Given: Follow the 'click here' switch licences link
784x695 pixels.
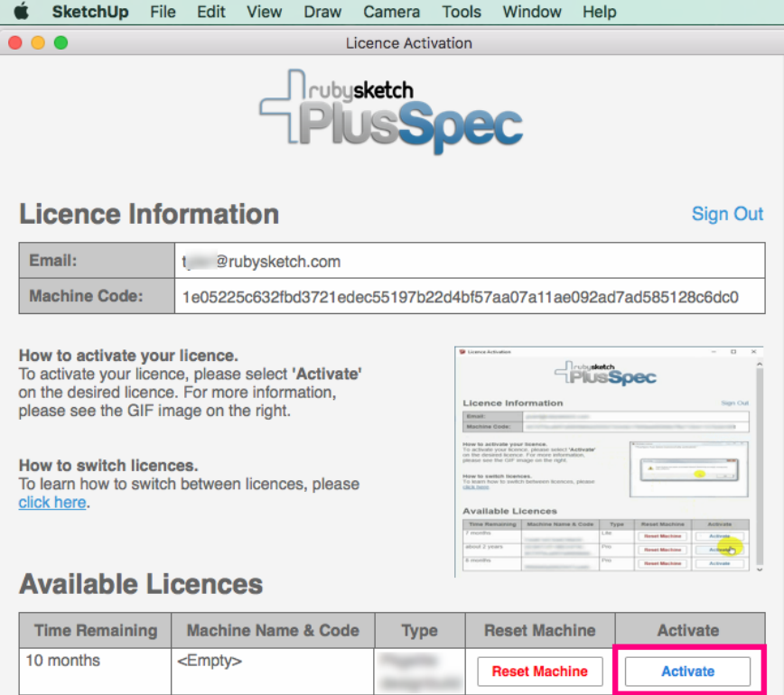Looking at the screenshot, I should (52, 502).
